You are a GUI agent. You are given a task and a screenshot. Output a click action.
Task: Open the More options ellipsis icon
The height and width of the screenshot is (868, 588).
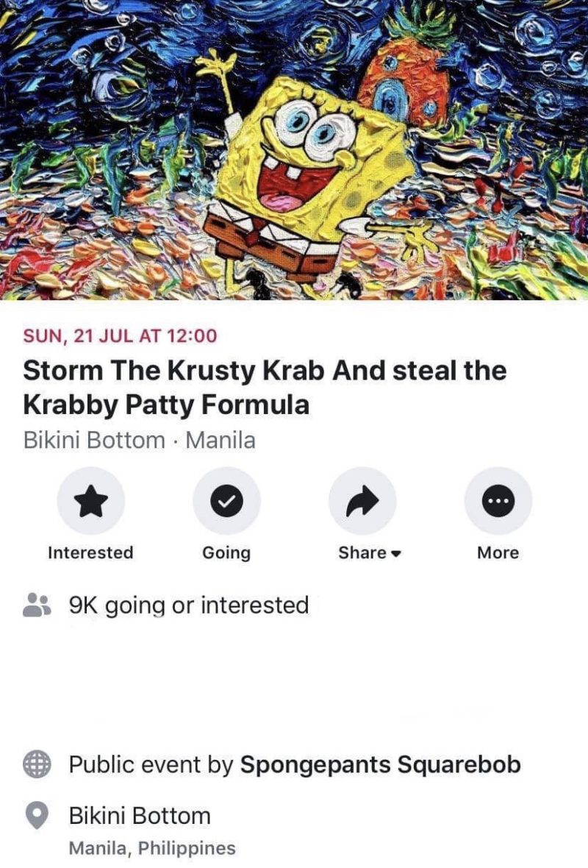click(x=498, y=500)
